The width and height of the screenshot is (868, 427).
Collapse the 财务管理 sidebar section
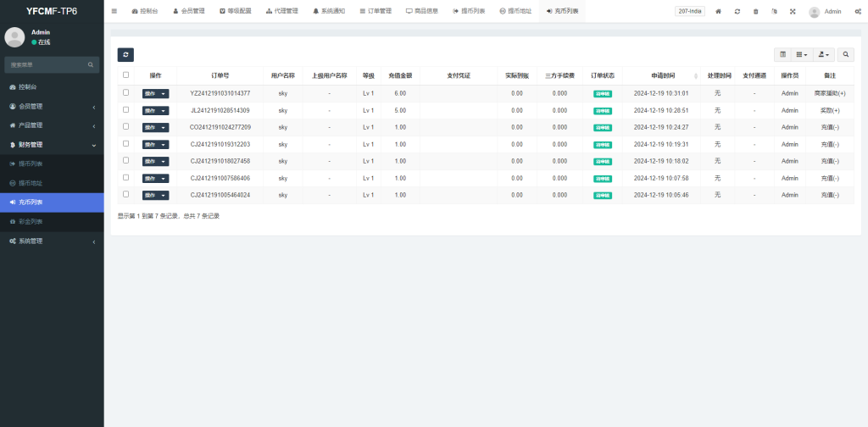point(52,145)
